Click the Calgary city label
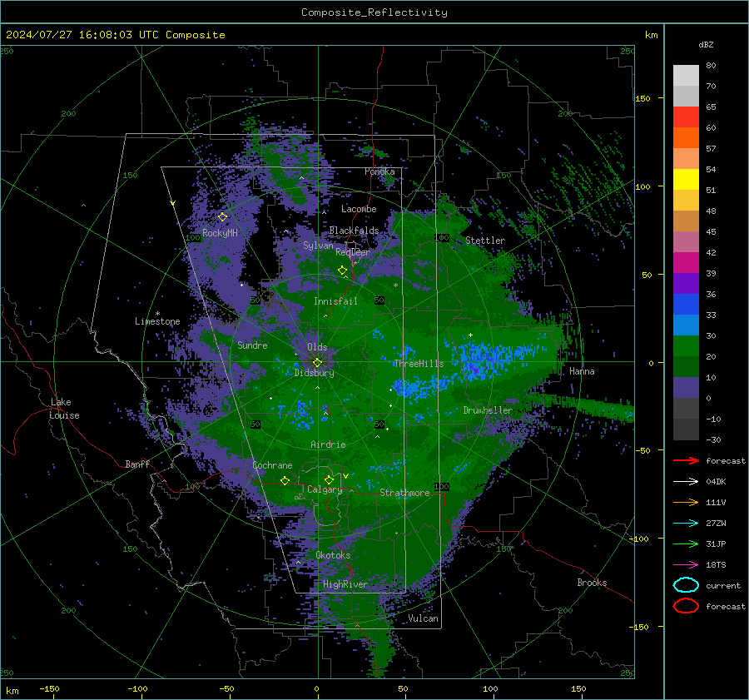Viewport: 749px width, 700px height. pyautogui.click(x=325, y=489)
